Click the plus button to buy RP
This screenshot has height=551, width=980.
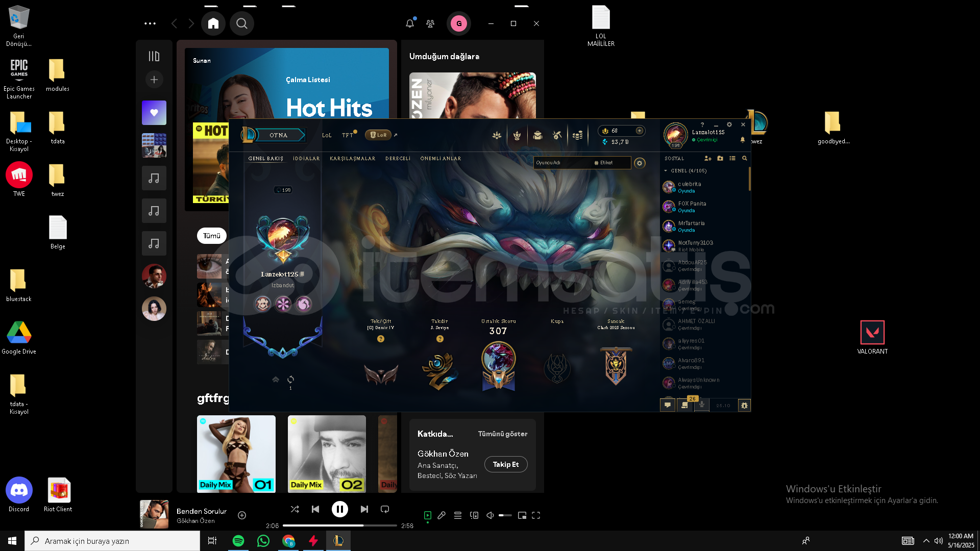[639, 131]
